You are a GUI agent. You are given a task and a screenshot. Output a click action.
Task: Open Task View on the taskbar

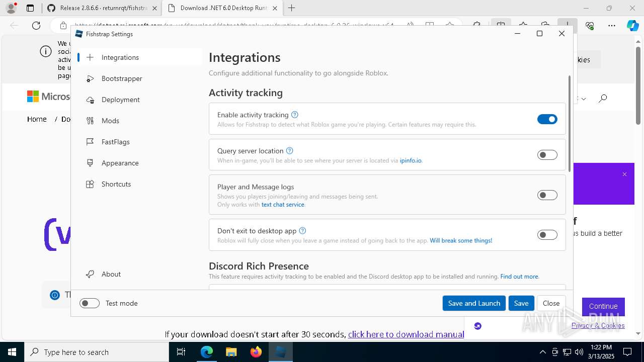point(181,352)
